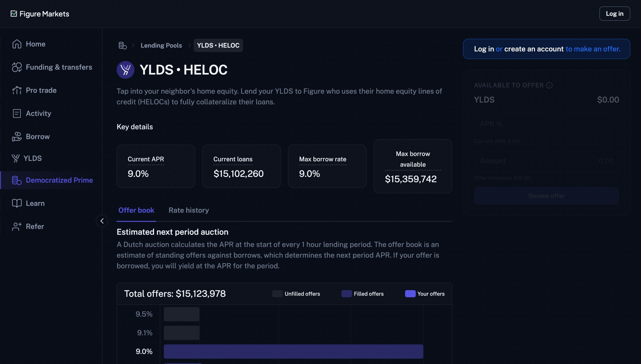This screenshot has width=641, height=364.
Task: Click the 9.1% unfilled offers bar
Action: [182, 333]
